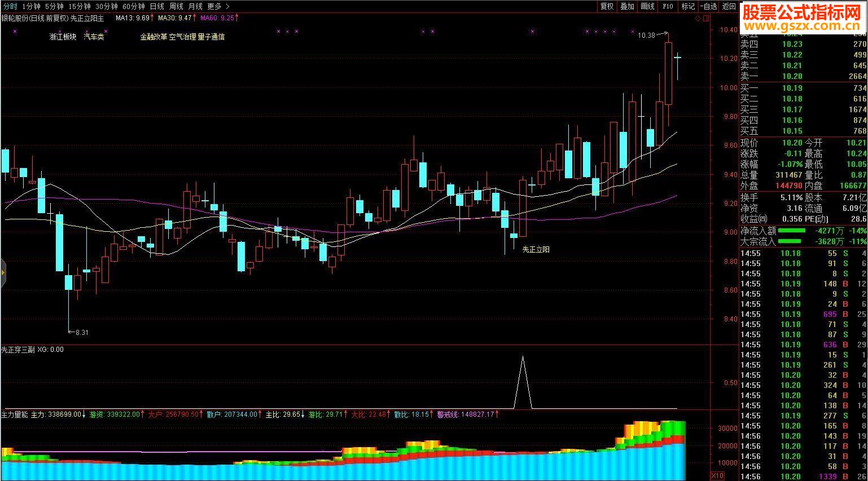Image resolution: width=868 pixels, height=481 pixels.
Task: Click the MA30: 9.47 indicator value
Action: (175, 18)
